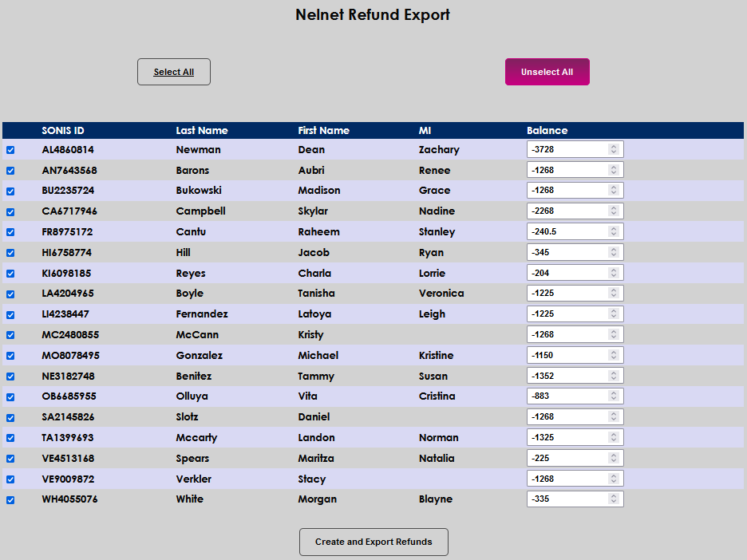Increase Newman's balance using the stepper arrow
747x560 pixels.
tap(615, 146)
